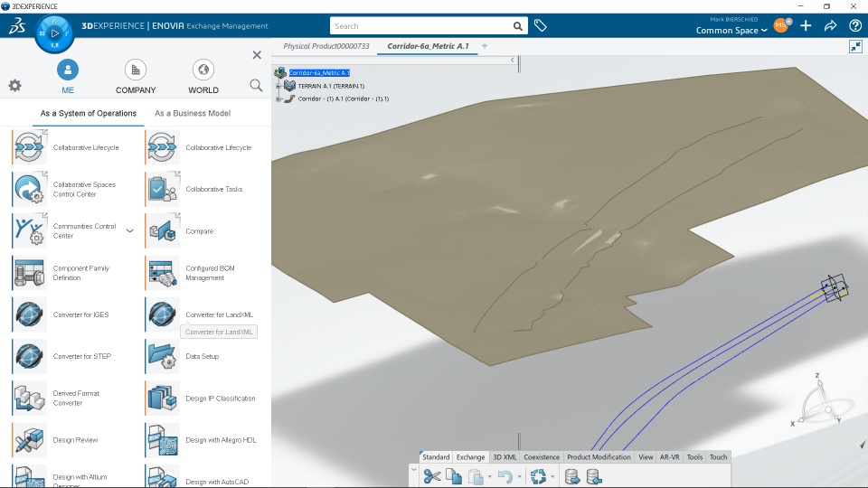Expand the TERRAIN A.1 tree node
This screenshot has width=868, height=488.
pos(278,86)
